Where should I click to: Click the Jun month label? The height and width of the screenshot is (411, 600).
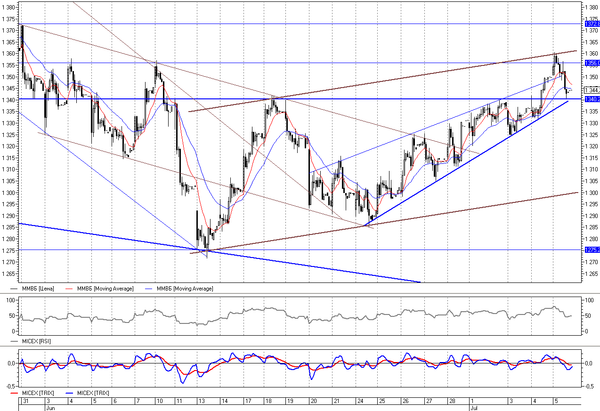[x=50, y=408]
